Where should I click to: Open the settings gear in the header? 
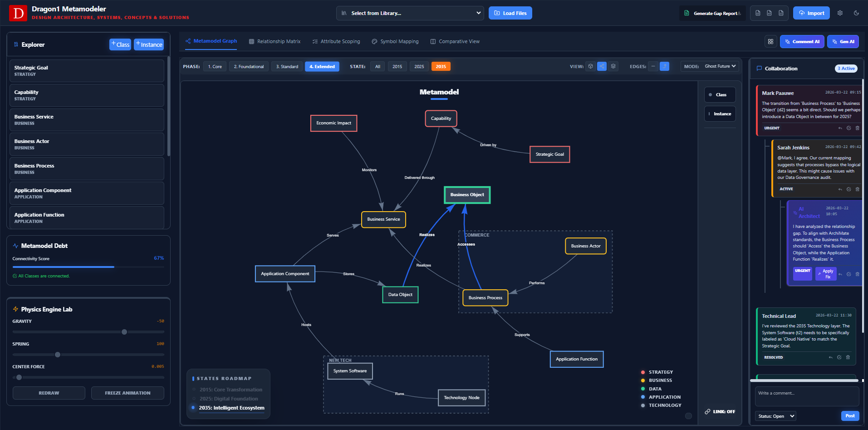(x=840, y=13)
